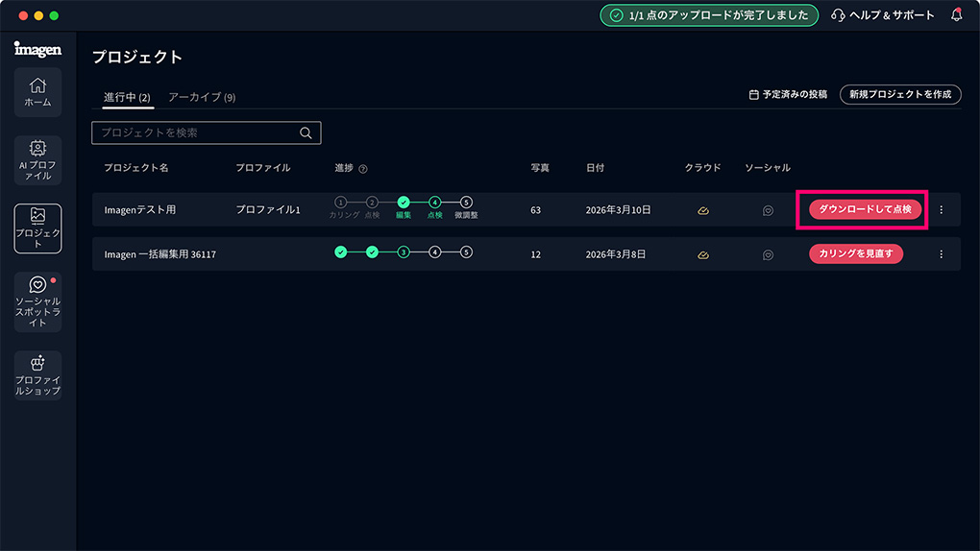This screenshot has height=551, width=980.
Task: Open AI Profile in sidebar
Action: [x=37, y=159]
